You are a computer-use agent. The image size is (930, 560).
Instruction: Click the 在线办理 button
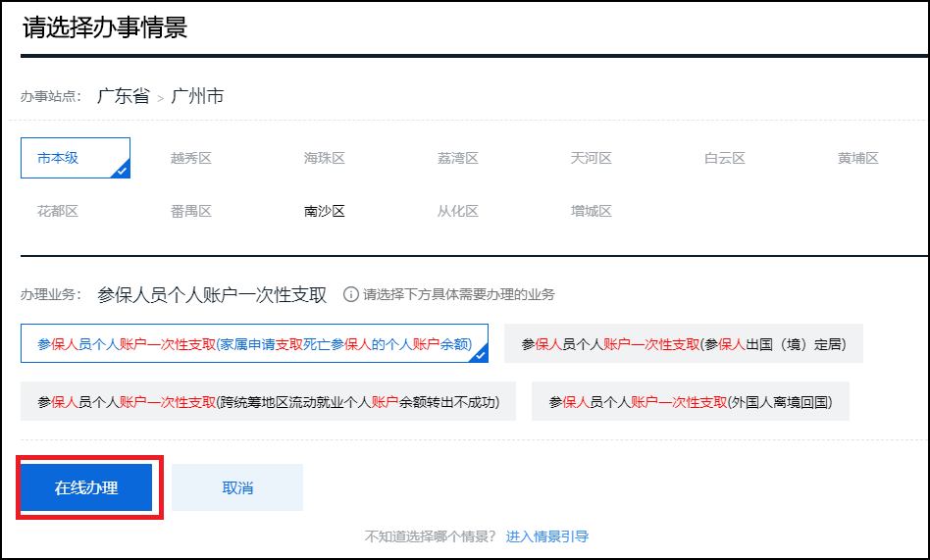point(86,487)
